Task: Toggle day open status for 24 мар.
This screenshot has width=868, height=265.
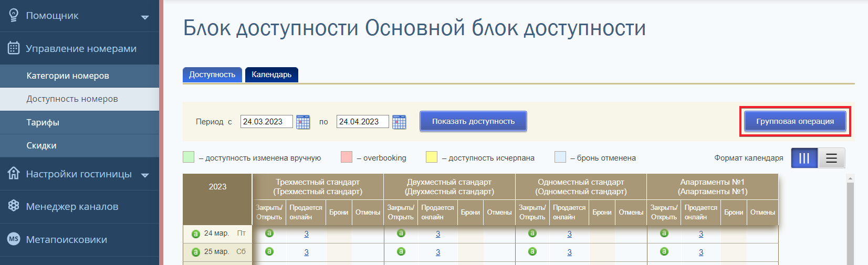Action: (195, 234)
